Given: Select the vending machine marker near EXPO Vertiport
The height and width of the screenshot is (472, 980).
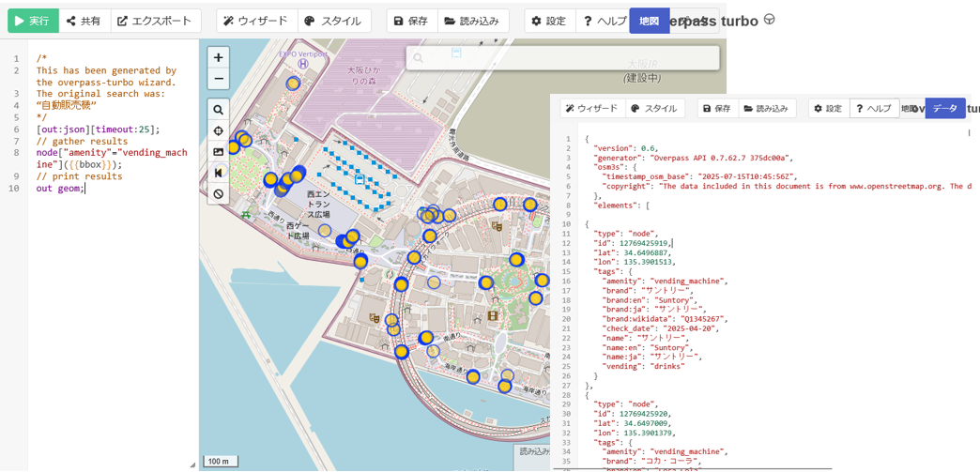Looking at the screenshot, I should click(x=292, y=84).
